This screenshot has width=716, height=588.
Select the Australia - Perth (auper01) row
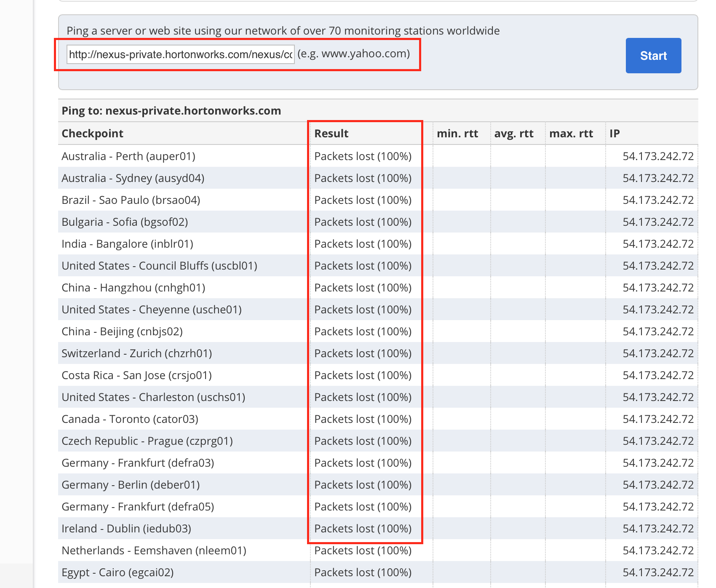point(128,156)
